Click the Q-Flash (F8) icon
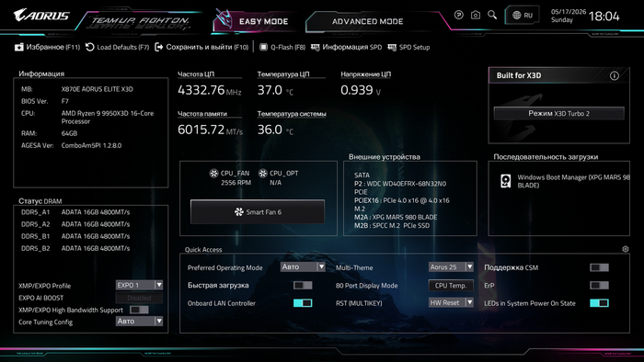This screenshot has height=362, width=644. click(x=264, y=47)
